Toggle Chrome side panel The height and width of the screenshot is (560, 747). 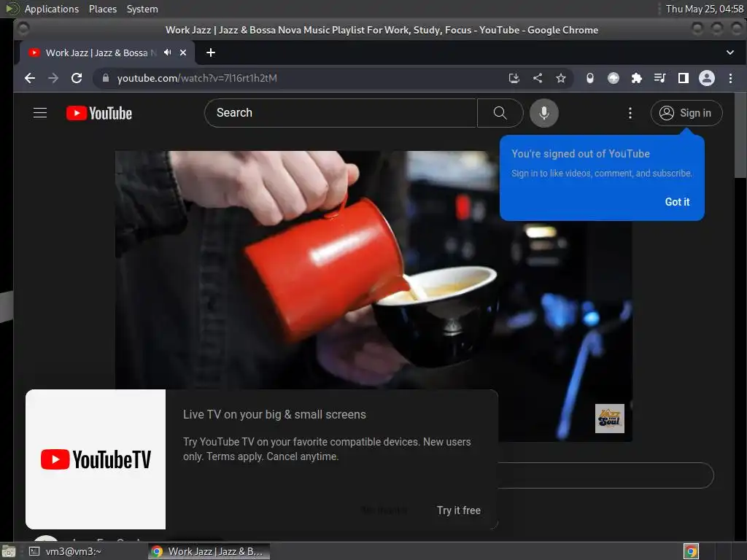[683, 78]
